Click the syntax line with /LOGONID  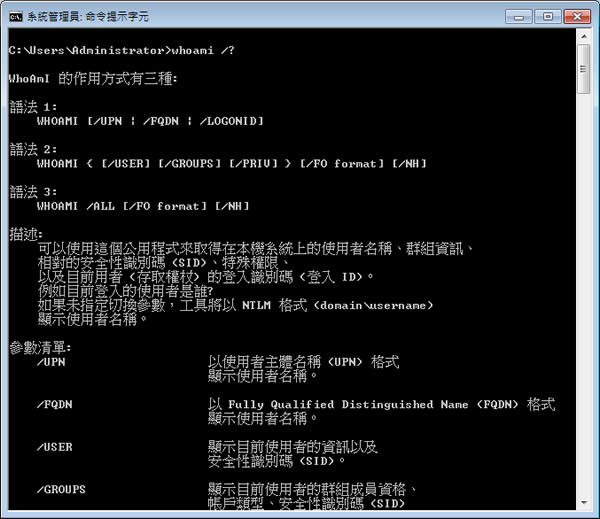click(x=150, y=121)
